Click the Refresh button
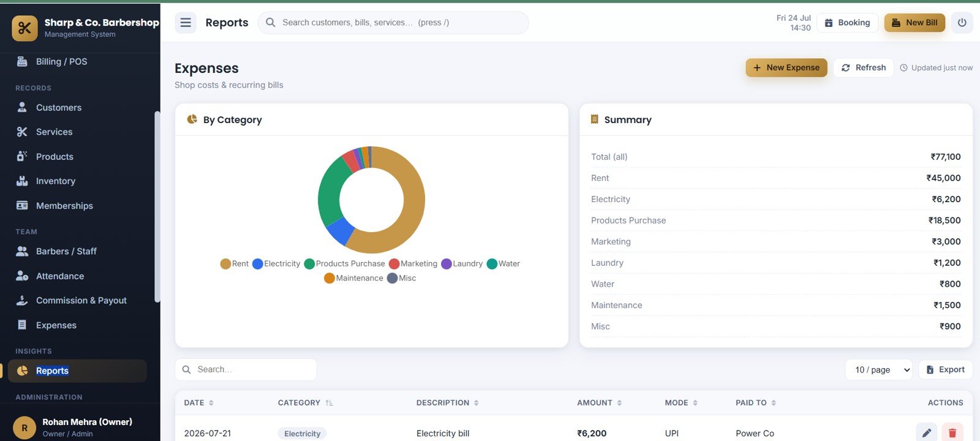Screen dimensions: 980x441 (864, 67)
